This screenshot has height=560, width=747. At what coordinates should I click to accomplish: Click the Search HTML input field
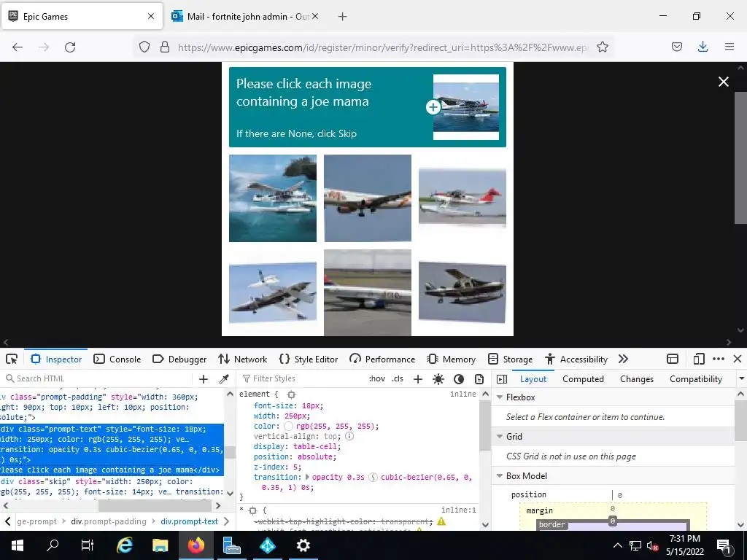click(98, 378)
